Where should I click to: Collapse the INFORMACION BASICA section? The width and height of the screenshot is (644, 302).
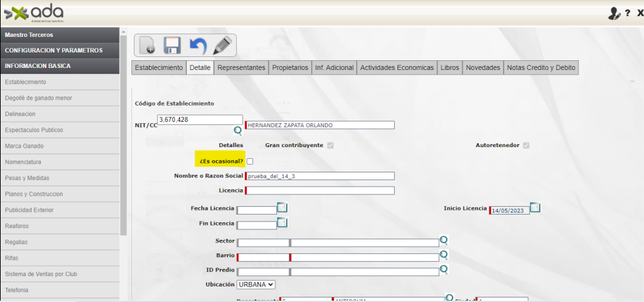(x=60, y=66)
